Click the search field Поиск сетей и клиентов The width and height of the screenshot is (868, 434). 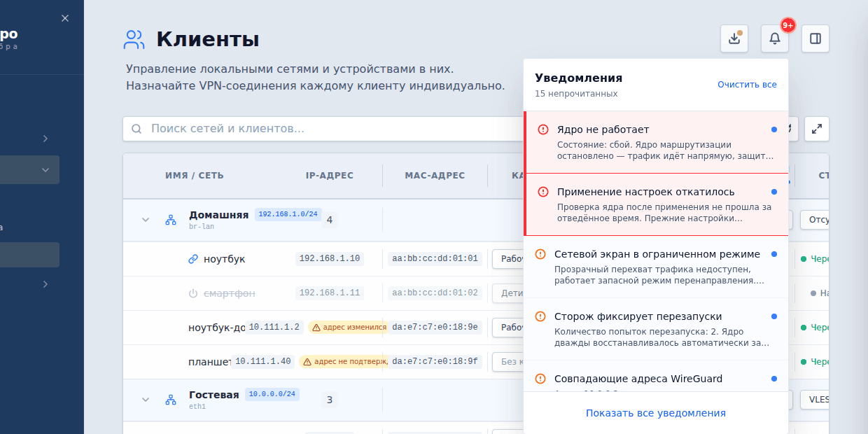[323, 129]
